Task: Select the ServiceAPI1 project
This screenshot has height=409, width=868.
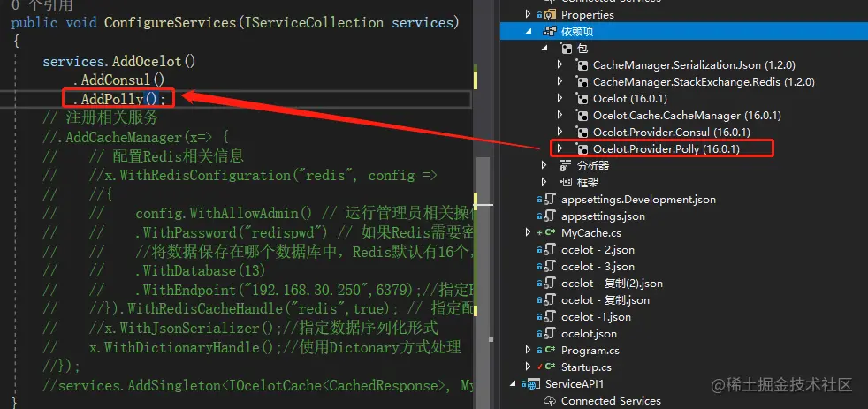Action: click(573, 383)
